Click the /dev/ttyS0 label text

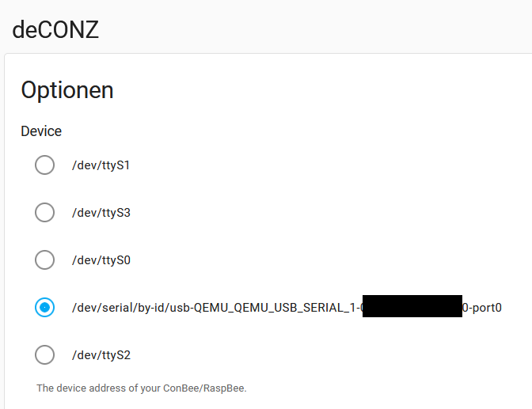pos(101,260)
